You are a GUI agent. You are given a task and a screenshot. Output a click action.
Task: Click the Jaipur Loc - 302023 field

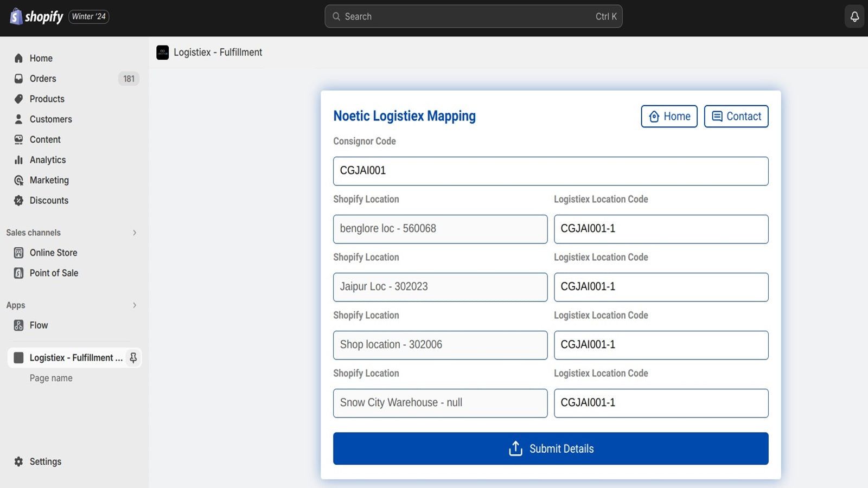point(440,287)
